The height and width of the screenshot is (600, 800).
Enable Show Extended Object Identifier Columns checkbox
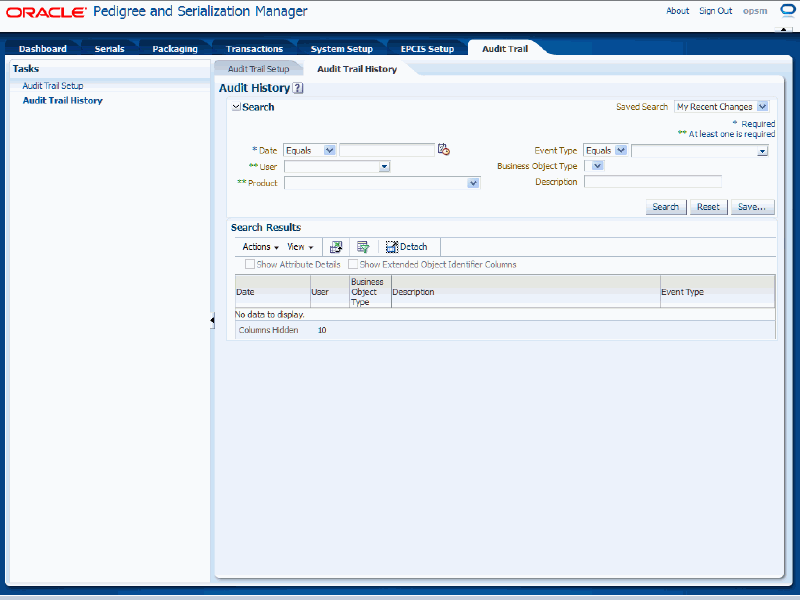pos(353,264)
